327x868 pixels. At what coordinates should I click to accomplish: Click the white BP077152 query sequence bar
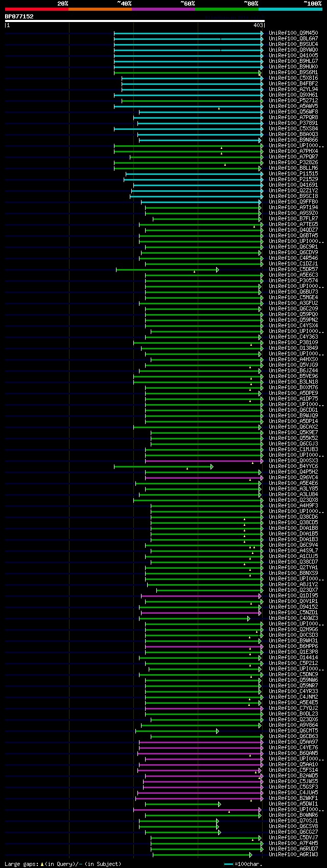(135, 21)
